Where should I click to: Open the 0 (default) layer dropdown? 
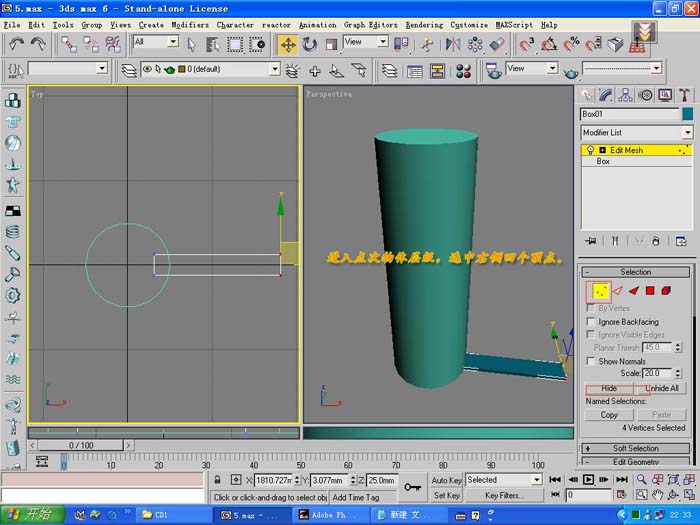210,69
